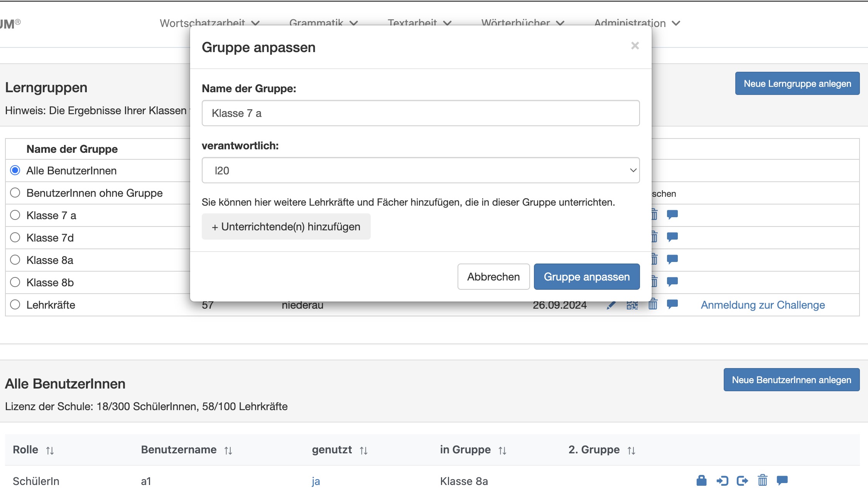The height and width of the screenshot is (490, 868).
Task: Select the Lehrkräfte radio button
Action: click(15, 304)
